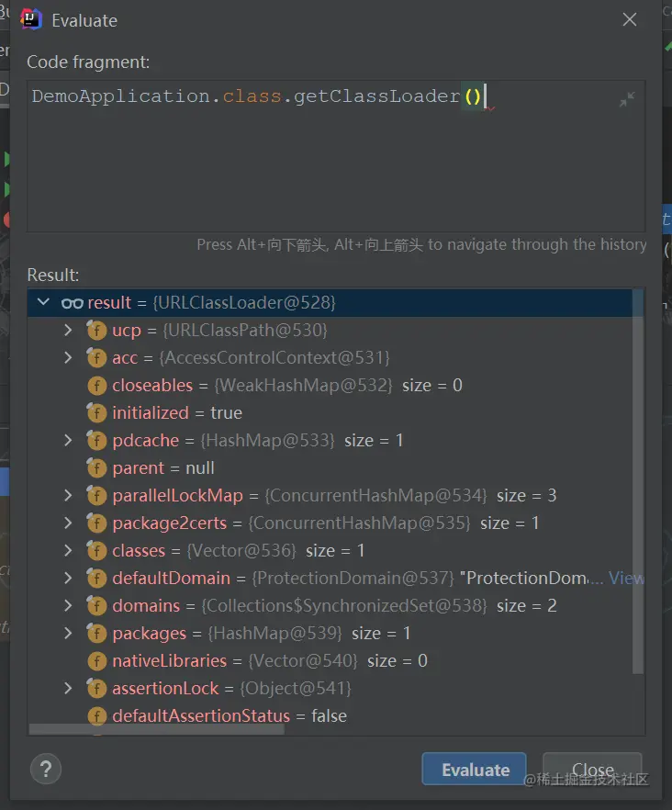
Task: Expand the packages HashMap node
Action: tap(68, 633)
